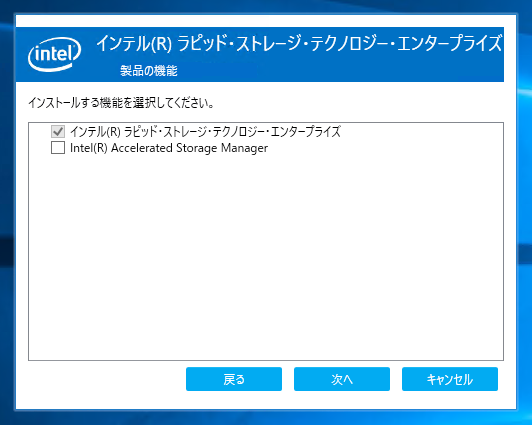Click the grayed checked ラピッド・ストレージ checkbox
Image resolution: width=532 pixels, height=425 pixels.
pos(58,131)
